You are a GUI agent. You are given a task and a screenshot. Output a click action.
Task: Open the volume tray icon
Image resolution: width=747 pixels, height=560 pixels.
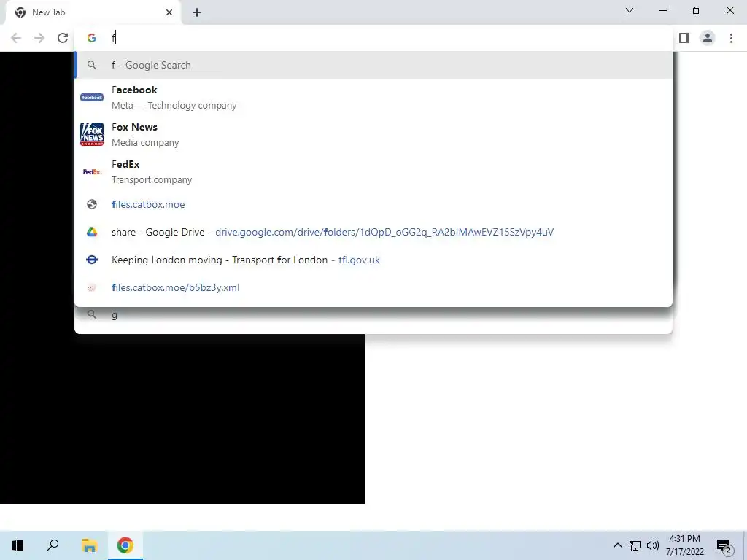pos(653,545)
